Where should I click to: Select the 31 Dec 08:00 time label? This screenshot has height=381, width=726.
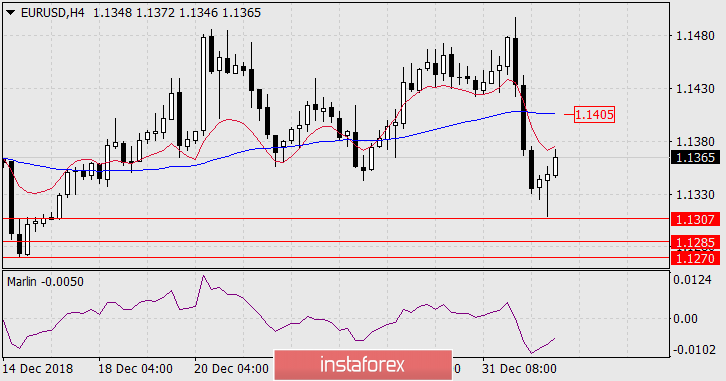click(518, 369)
